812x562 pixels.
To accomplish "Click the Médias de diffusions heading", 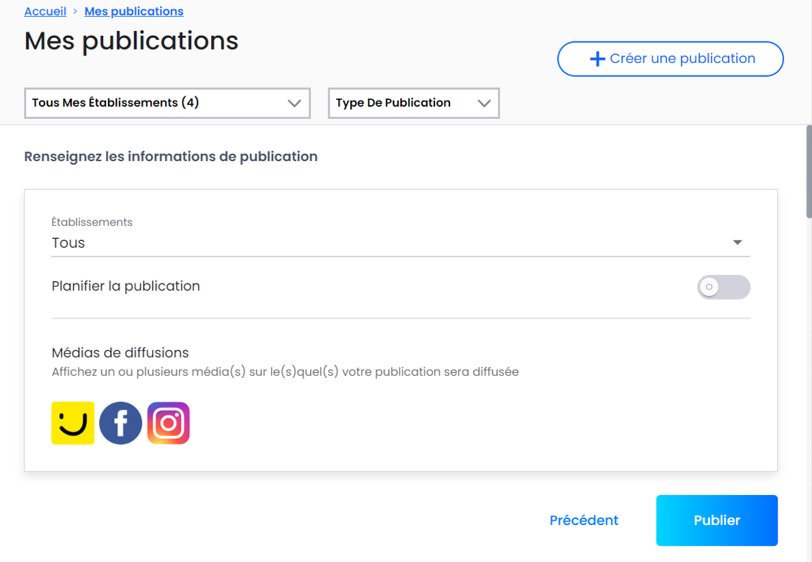I will pyautogui.click(x=120, y=353).
